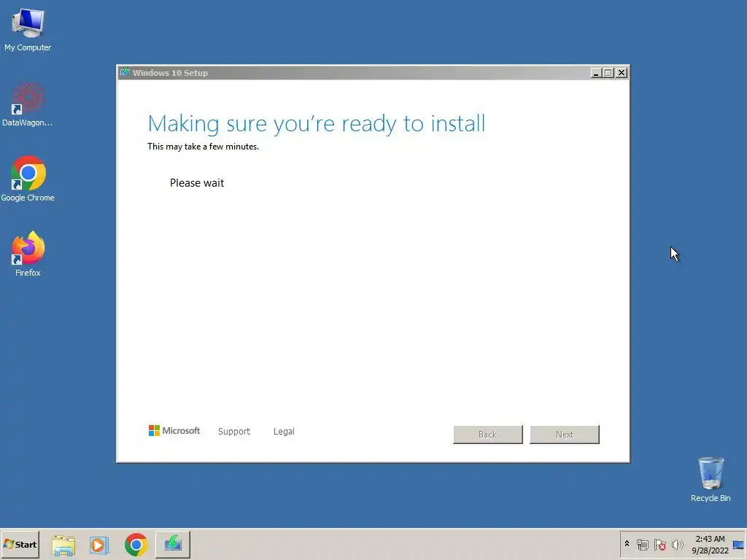Open Chrome from the taskbar
Viewport: 747px width, 560px height.
(x=136, y=545)
